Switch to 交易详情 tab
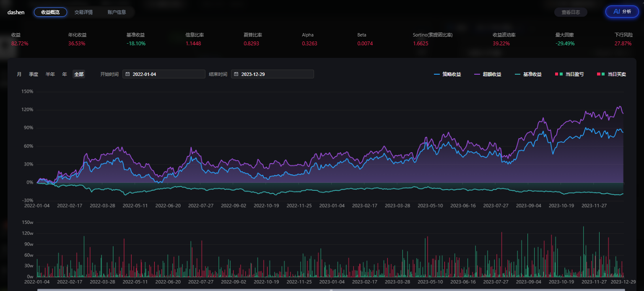The image size is (644, 291). click(x=83, y=12)
